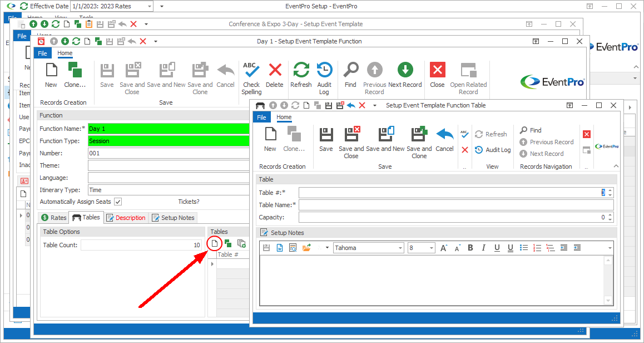Click grow font icon in Setup Notes toolbar
Screen dimensions: 644x343
pos(444,248)
